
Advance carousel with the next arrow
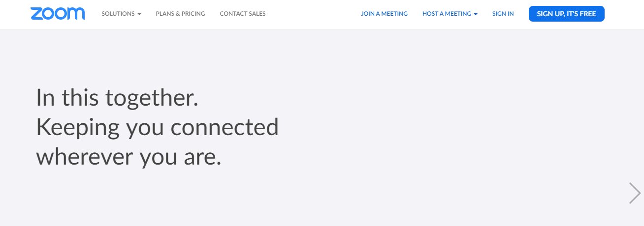click(634, 193)
